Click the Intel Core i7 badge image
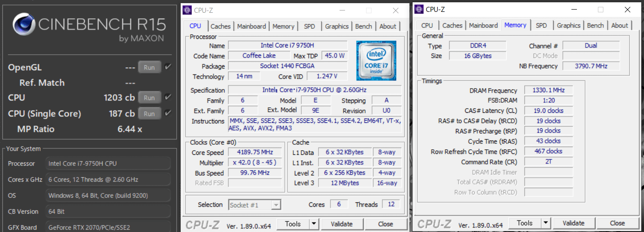 click(x=376, y=61)
